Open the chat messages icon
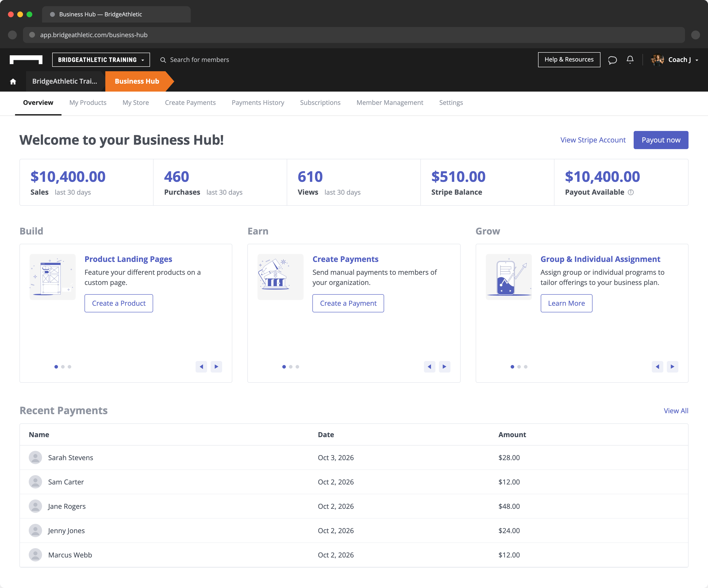The height and width of the screenshot is (588, 708). coord(612,60)
